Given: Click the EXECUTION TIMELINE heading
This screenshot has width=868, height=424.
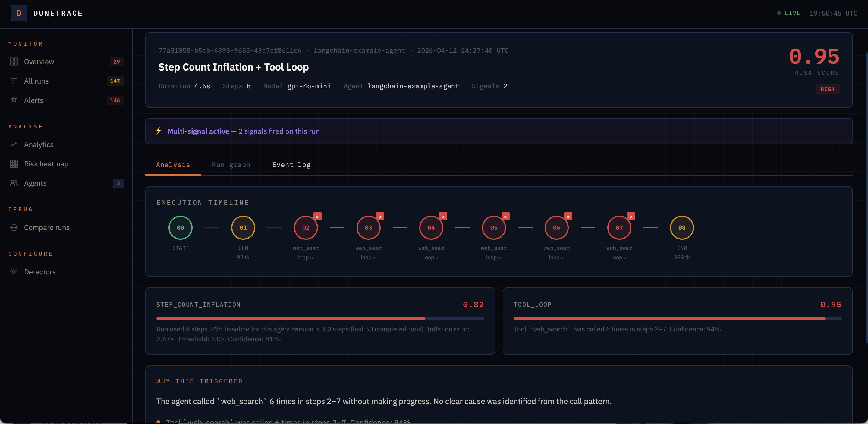Looking at the screenshot, I should coord(203,202).
